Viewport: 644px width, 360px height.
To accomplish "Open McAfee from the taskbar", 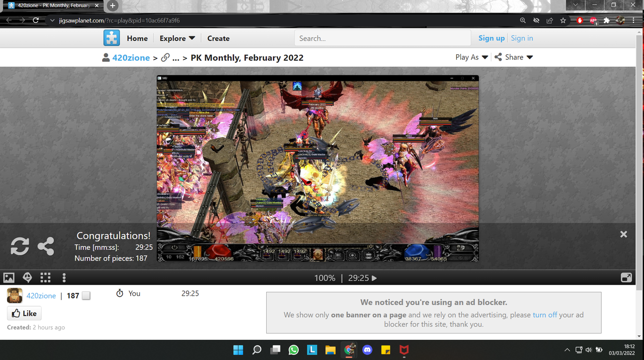I will (404, 349).
